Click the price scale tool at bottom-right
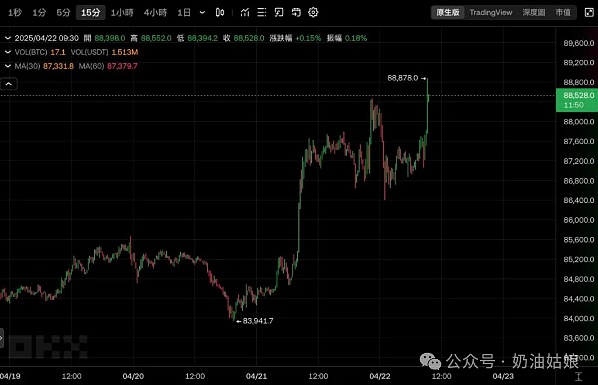This screenshot has width=598, height=385. tap(579, 376)
